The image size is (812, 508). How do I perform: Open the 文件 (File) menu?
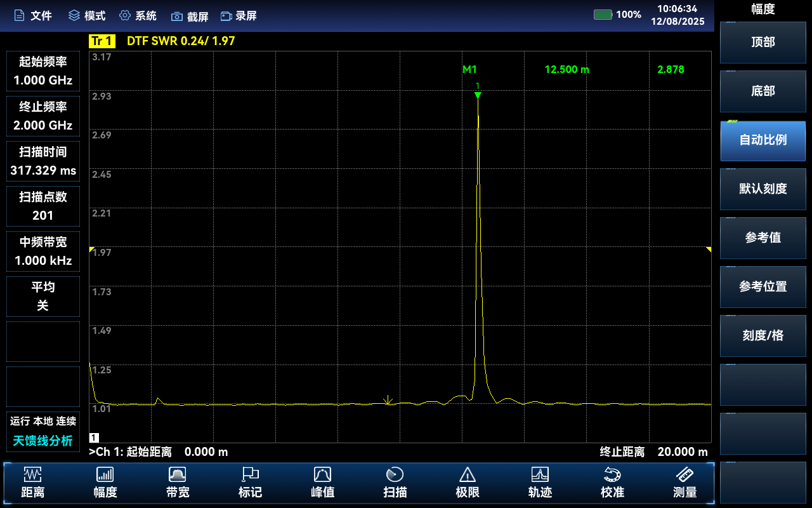click(x=33, y=16)
